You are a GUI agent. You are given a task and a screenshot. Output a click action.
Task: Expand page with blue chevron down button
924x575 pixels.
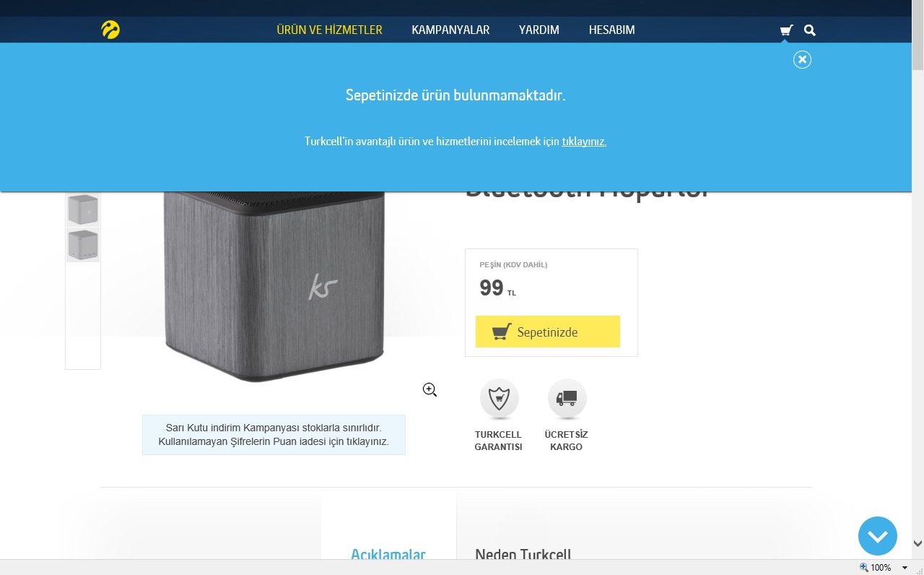pos(878,536)
